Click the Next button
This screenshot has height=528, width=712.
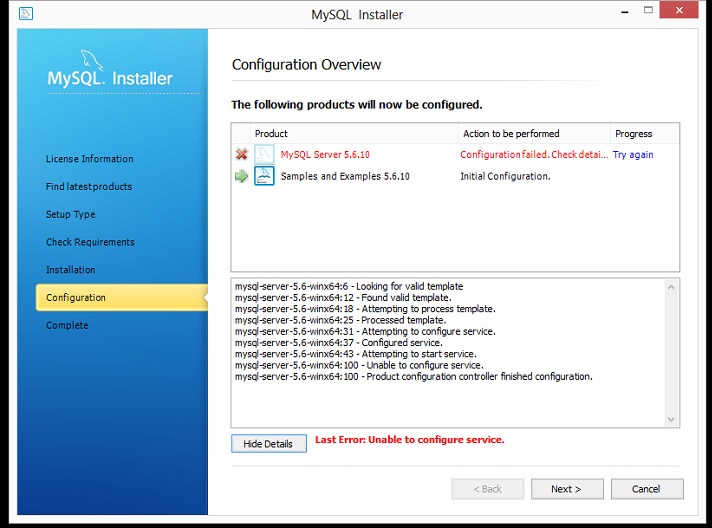point(567,489)
